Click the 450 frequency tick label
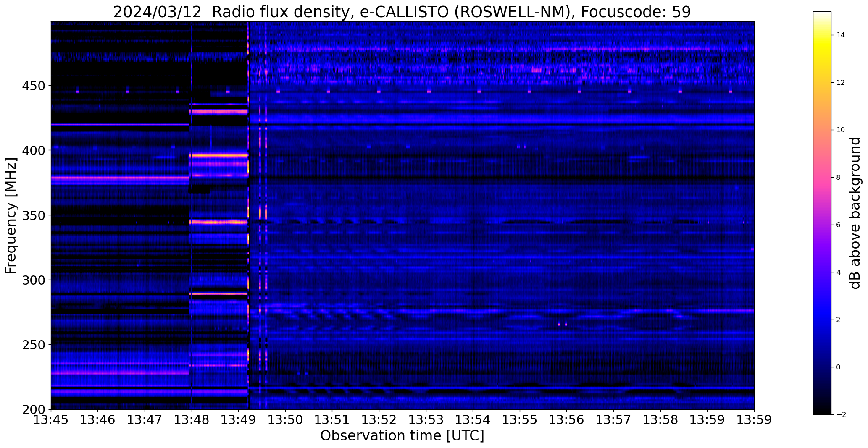The height and width of the screenshot is (448, 868). click(34, 86)
